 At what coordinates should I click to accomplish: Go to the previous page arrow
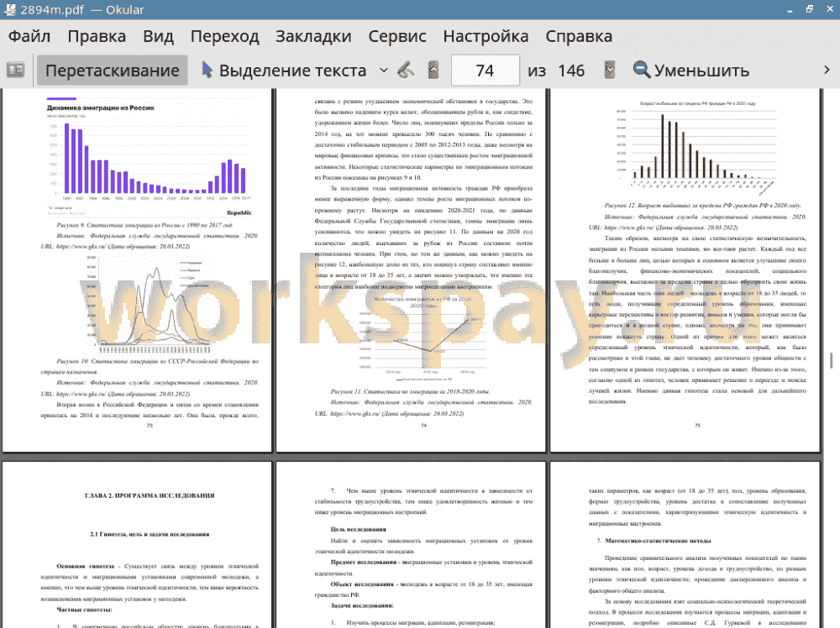tap(433, 71)
